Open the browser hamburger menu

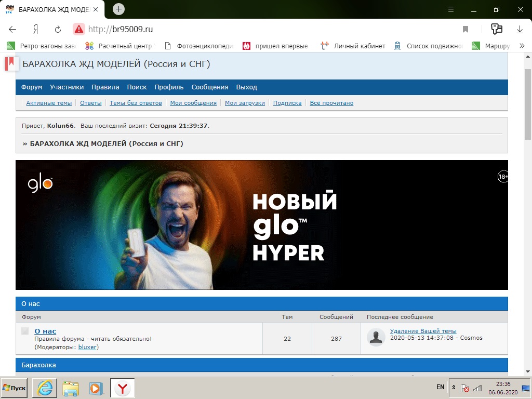coord(451,9)
